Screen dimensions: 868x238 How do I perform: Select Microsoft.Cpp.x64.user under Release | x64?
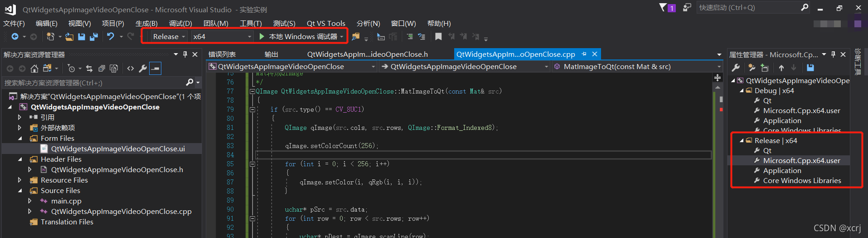pyautogui.click(x=801, y=160)
